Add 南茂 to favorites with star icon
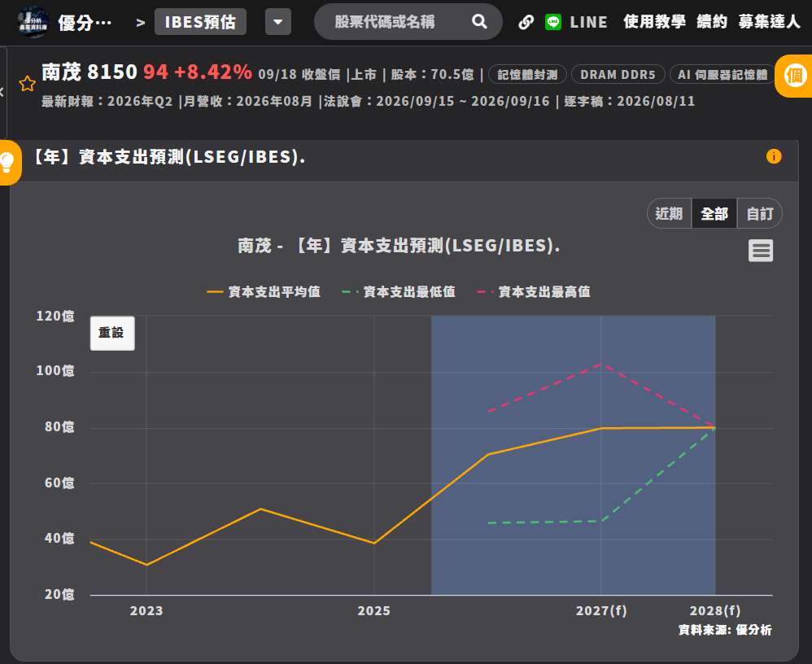 point(27,83)
